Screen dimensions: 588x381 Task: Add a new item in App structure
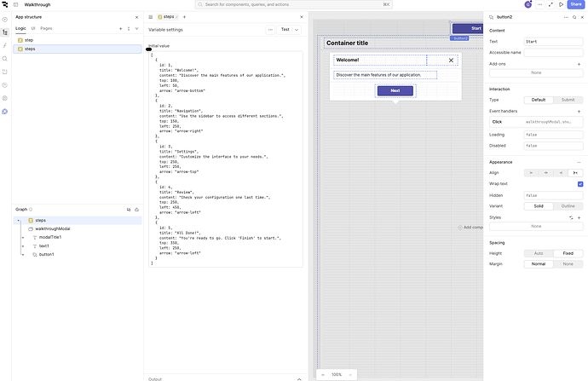pos(119,28)
